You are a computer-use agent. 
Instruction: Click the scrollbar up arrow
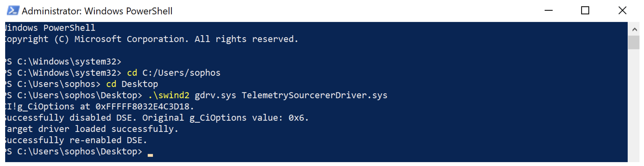tap(634, 30)
